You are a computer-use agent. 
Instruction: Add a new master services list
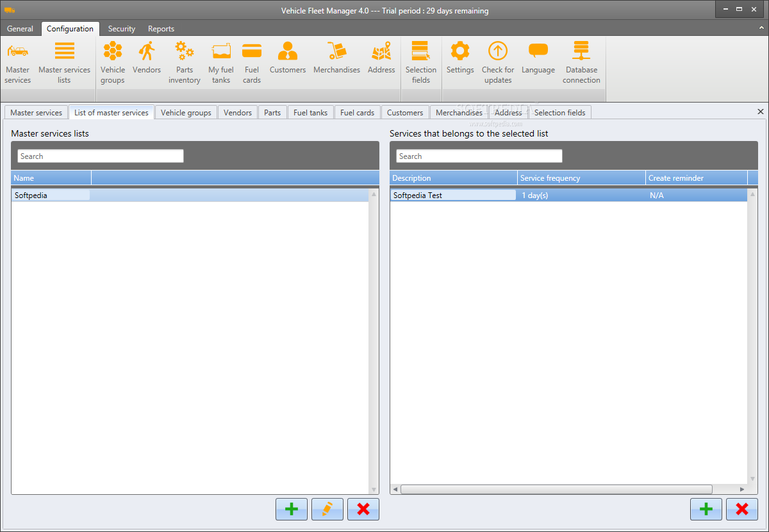[292, 509]
